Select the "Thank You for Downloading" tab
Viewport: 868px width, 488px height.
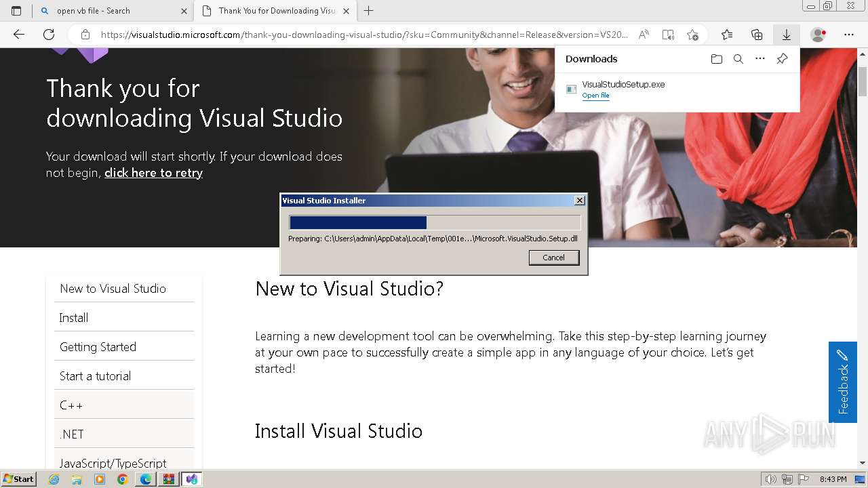(x=275, y=11)
